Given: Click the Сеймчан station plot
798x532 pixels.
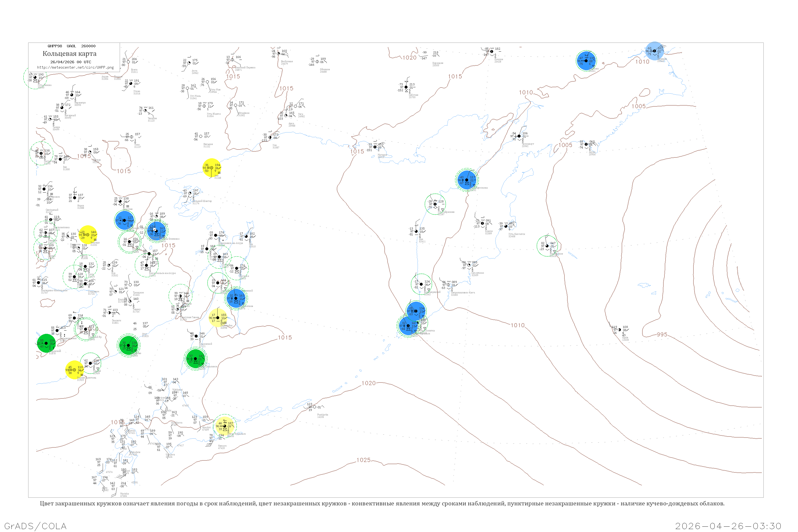Looking at the screenshot, I should tap(406, 87).
